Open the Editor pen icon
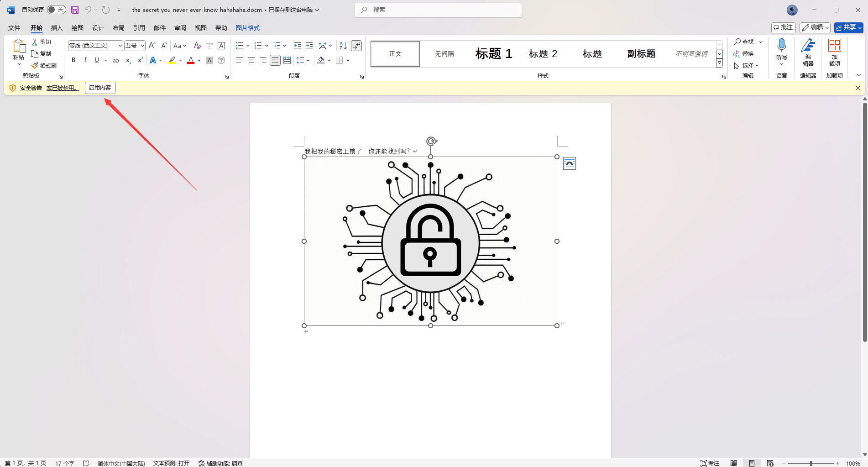This screenshot has height=467, width=868. [x=808, y=46]
